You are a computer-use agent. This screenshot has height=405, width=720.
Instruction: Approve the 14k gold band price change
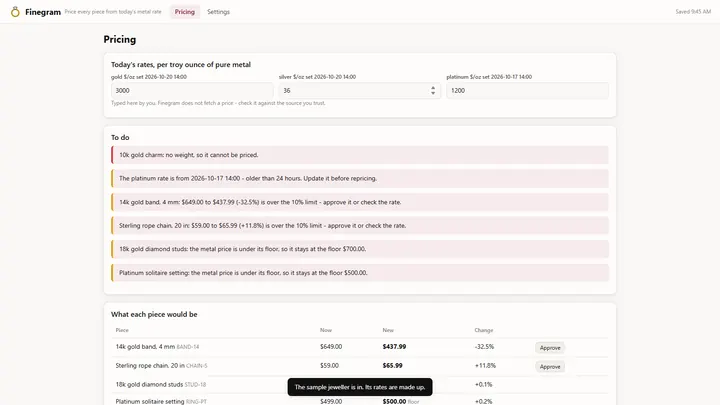point(550,348)
